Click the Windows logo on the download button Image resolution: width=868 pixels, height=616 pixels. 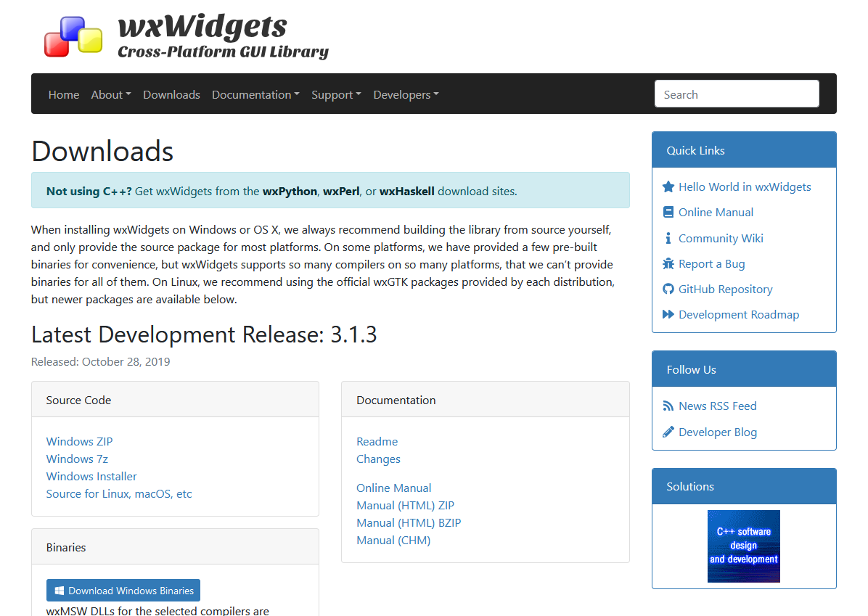point(60,591)
